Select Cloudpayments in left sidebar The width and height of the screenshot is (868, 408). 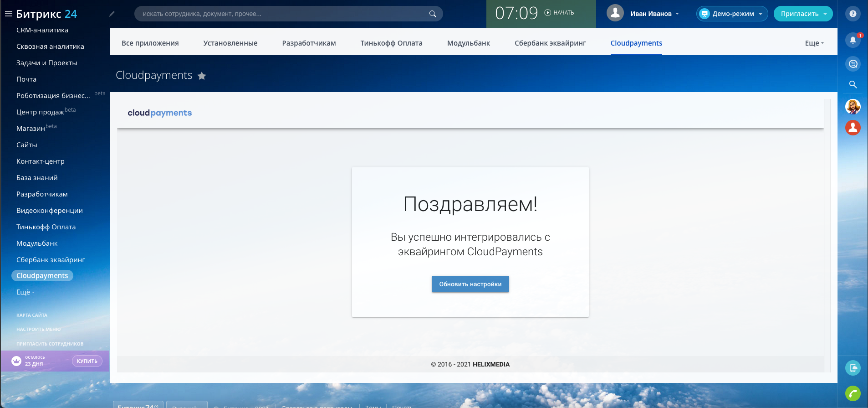[x=42, y=276]
